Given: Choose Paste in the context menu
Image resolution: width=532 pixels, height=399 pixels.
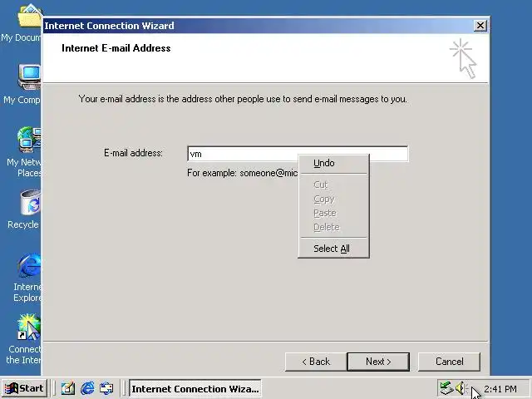Looking at the screenshot, I should tap(333, 213).
